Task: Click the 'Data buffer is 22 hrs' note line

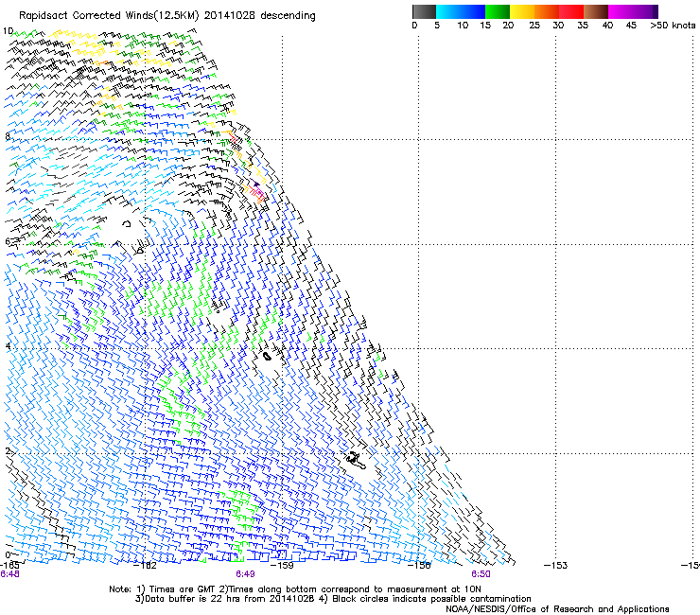Action: click(333, 599)
